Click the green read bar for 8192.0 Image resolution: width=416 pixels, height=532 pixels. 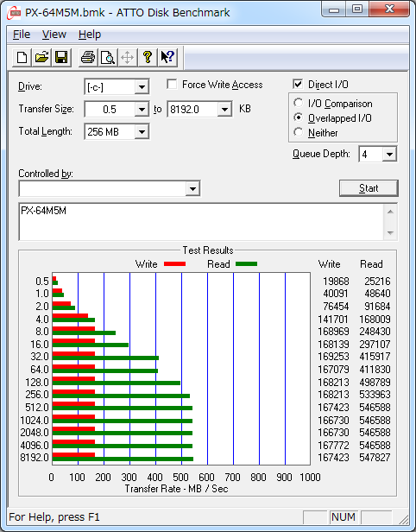click(x=123, y=459)
